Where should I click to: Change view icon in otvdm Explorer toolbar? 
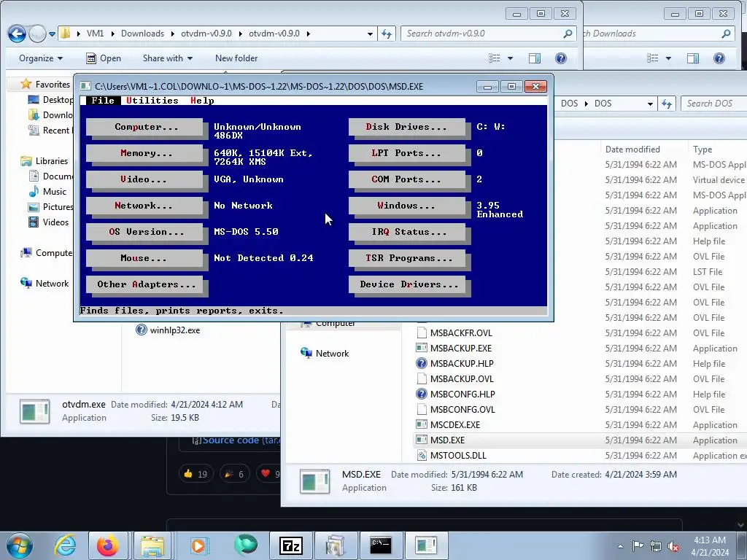click(495, 58)
